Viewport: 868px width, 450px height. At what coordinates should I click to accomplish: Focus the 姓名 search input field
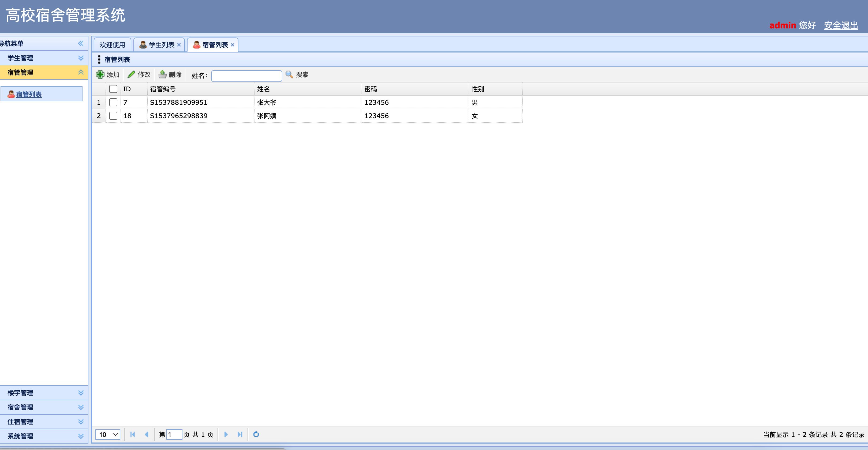coord(246,76)
